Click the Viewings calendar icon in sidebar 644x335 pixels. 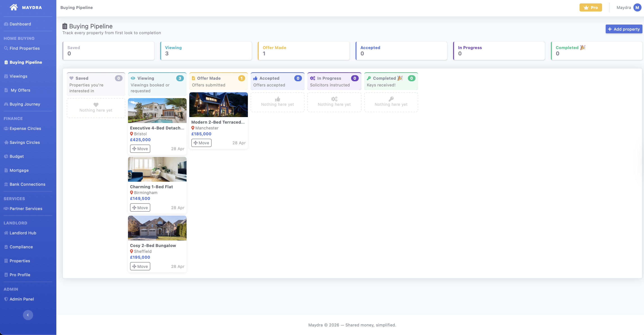pos(6,76)
